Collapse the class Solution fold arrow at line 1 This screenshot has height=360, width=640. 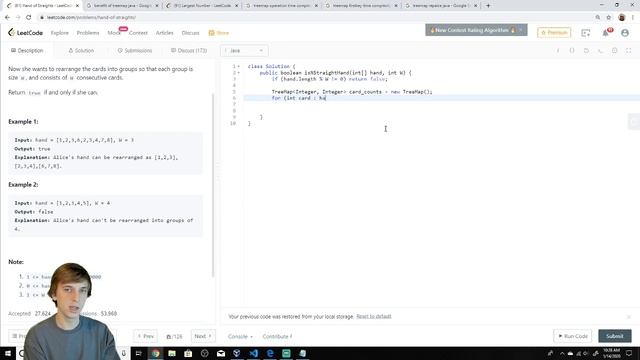pyautogui.click(x=239, y=66)
